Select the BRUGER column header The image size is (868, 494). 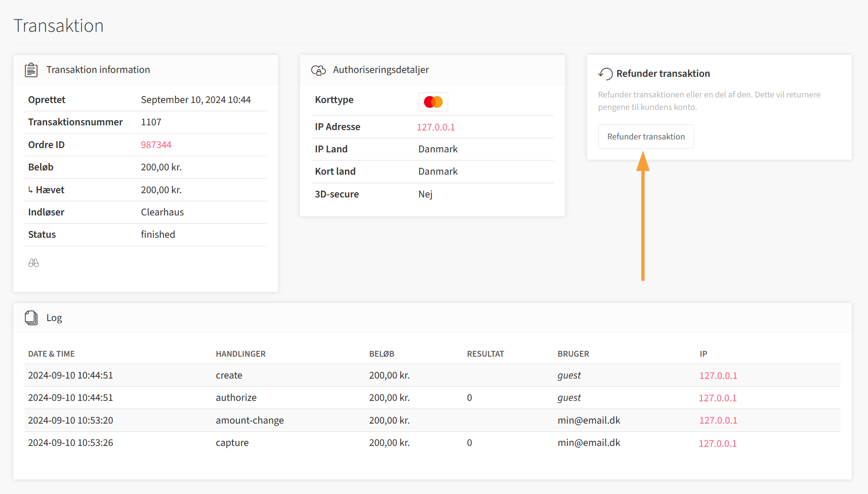pos(573,354)
